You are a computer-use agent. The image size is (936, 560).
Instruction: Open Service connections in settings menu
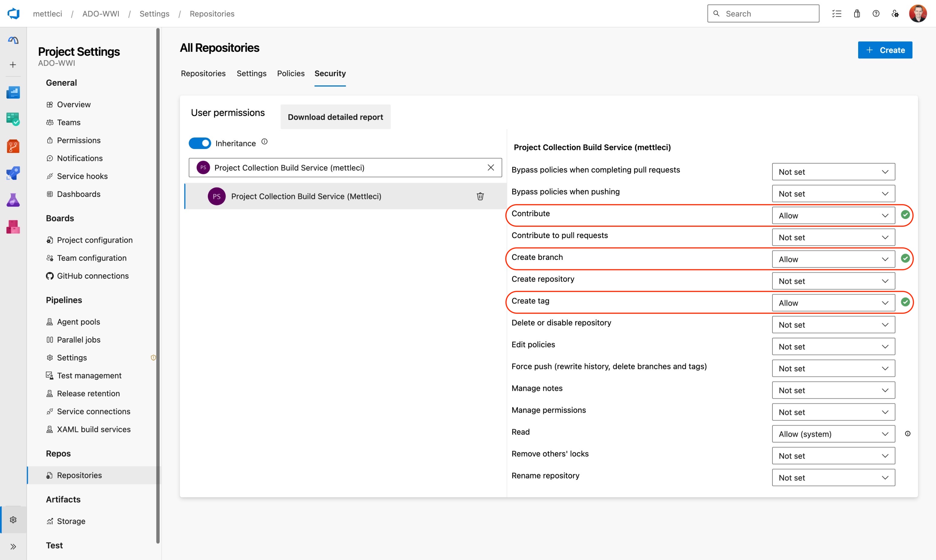click(x=94, y=411)
